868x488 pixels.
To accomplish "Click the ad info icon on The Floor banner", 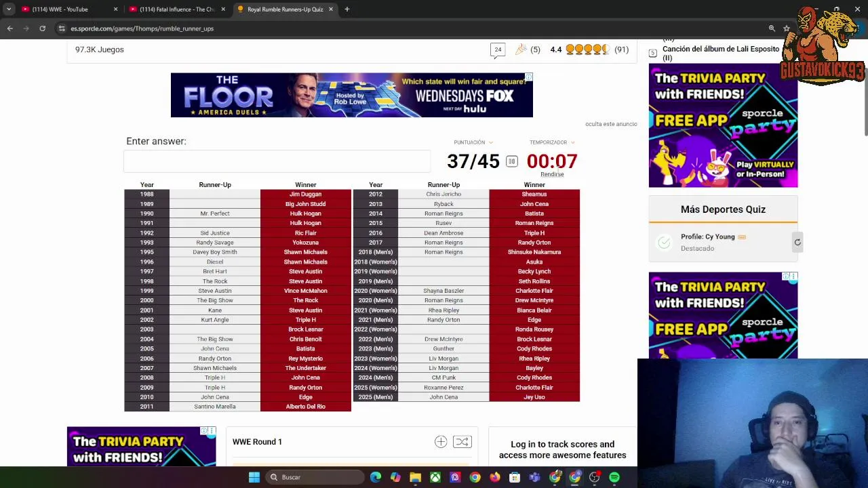I will 529,77.
